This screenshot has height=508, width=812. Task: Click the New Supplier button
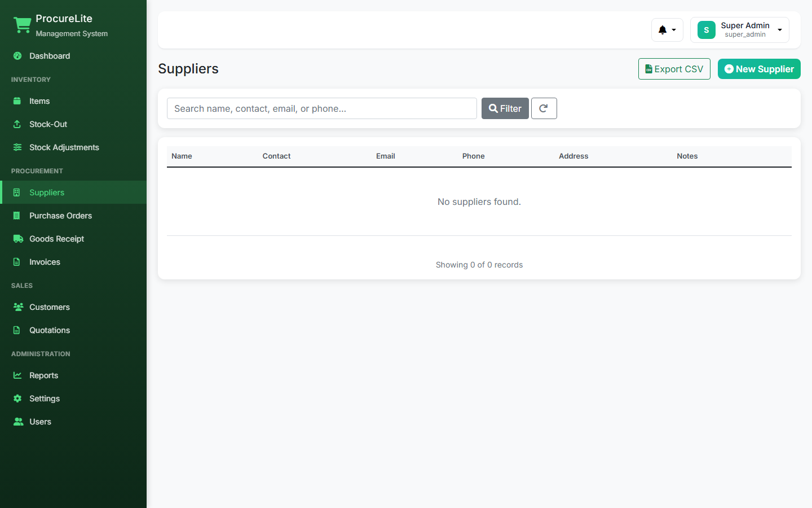pos(759,69)
